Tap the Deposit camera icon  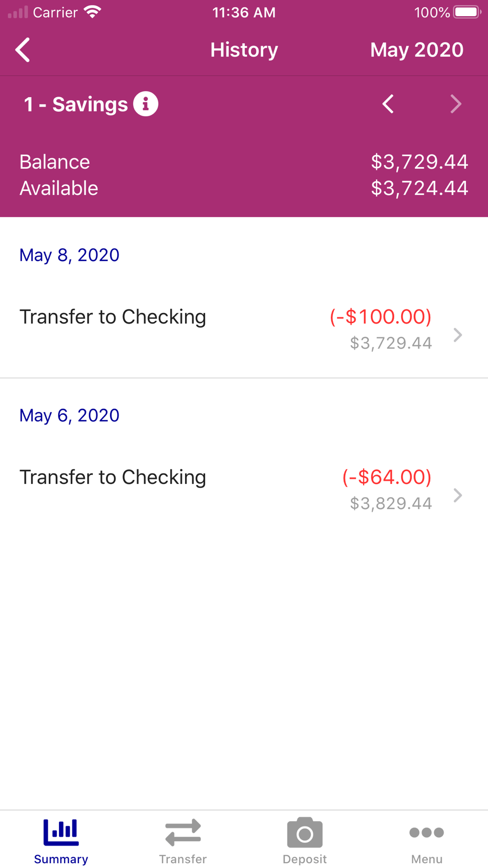click(305, 832)
